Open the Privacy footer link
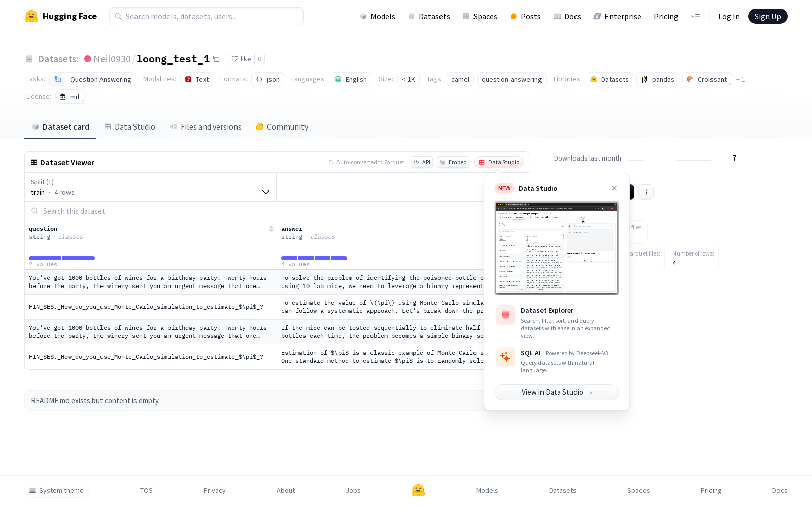 pyautogui.click(x=214, y=490)
